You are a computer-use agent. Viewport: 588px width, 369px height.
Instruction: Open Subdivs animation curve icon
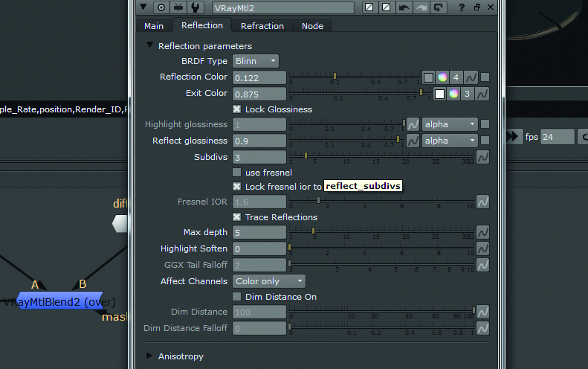pos(482,157)
